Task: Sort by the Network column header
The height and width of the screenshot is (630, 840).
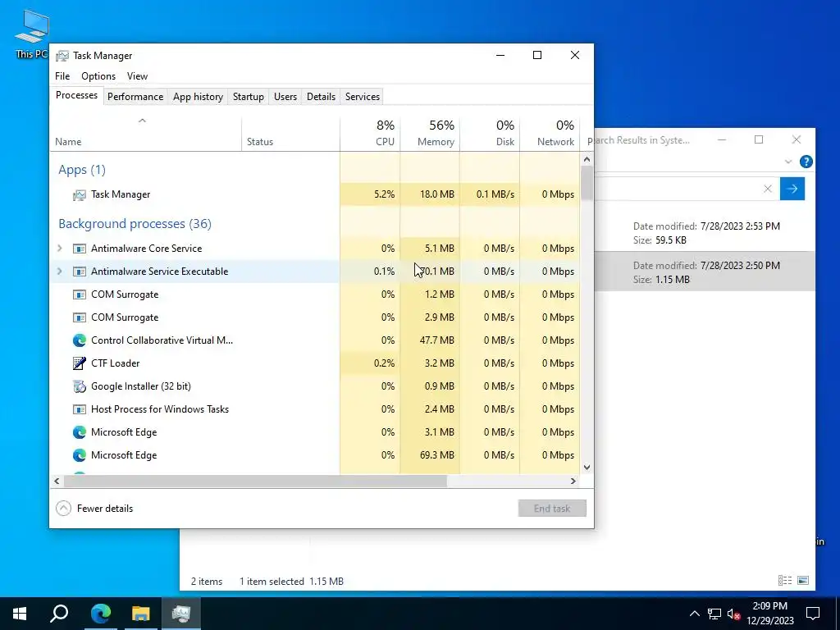Action: point(550,134)
